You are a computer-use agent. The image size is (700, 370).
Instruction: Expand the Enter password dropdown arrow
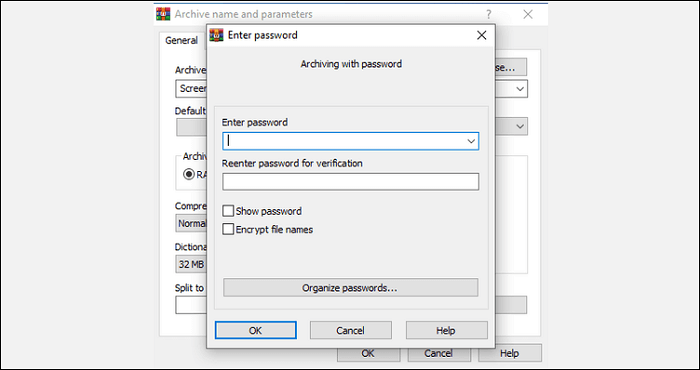(471, 141)
